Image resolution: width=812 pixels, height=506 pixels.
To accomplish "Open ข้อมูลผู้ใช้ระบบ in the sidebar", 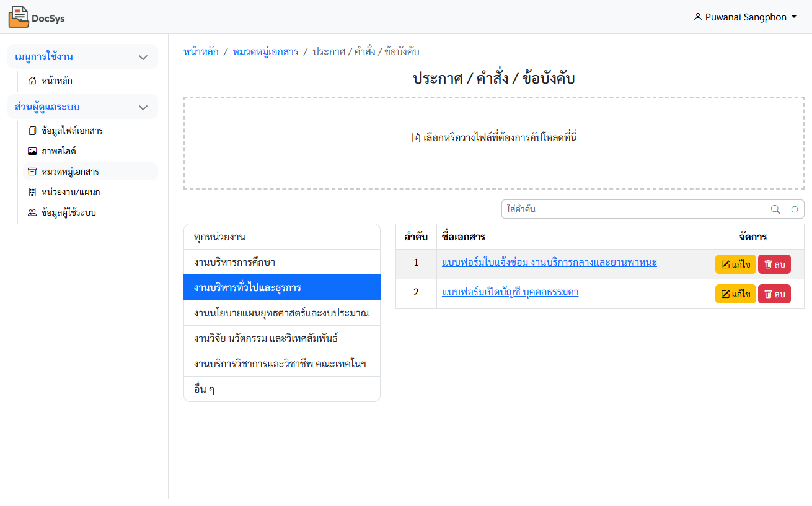I will coord(68,212).
